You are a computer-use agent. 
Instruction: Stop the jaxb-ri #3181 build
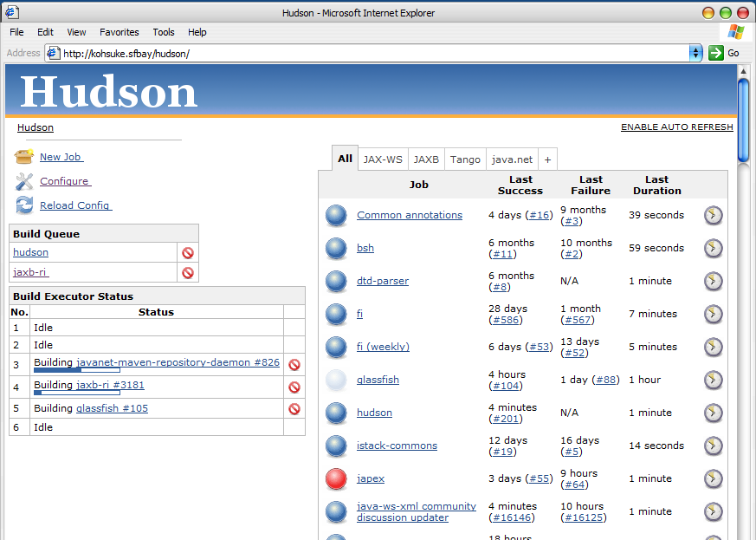tap(294, 387)
